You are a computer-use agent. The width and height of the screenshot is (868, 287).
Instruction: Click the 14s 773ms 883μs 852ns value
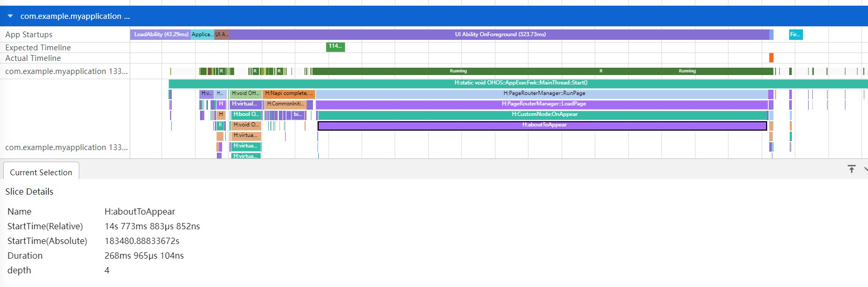(152, 226)
